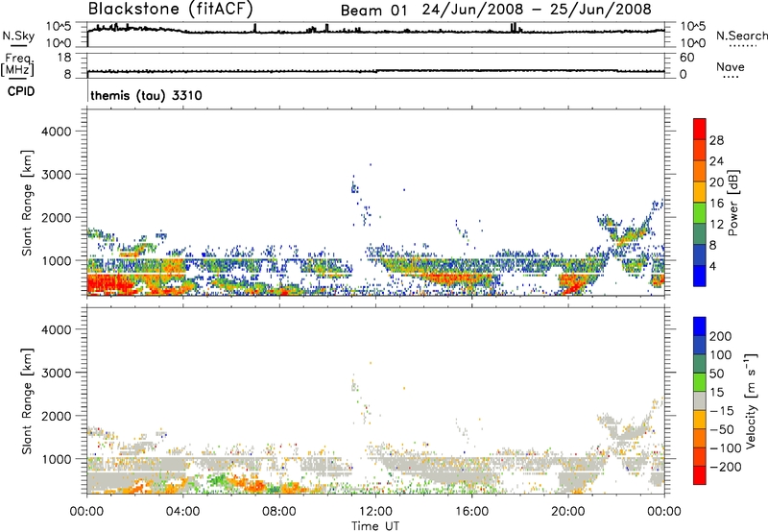
Task: Select the date range '24/Jun/2008 – 25/Jun/2008'
Action: [x=537, y=10]
